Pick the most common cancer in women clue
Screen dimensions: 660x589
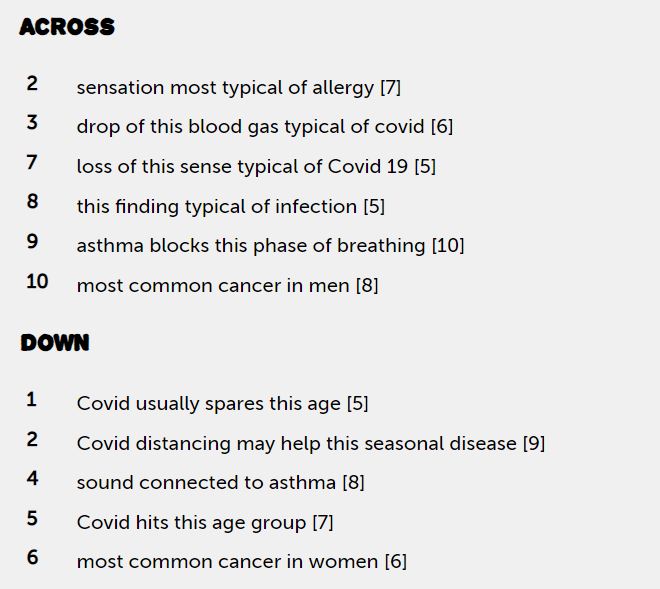(x=241, y=562)
